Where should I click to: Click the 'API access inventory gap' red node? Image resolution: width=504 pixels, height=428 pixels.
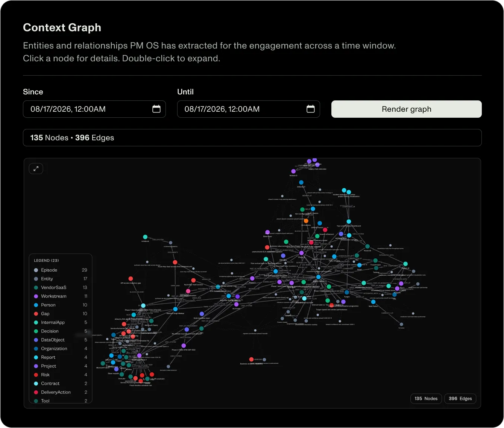click(131, 279)
